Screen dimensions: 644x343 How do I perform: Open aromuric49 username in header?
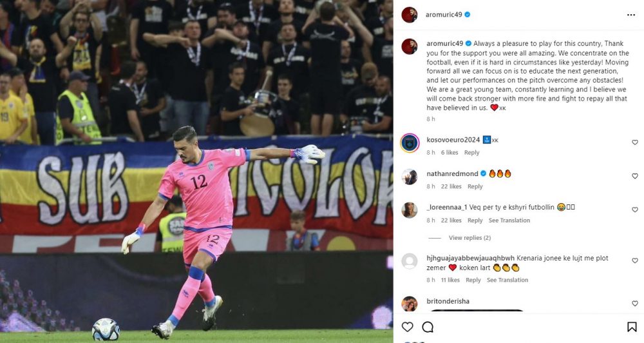coord(444,14)
